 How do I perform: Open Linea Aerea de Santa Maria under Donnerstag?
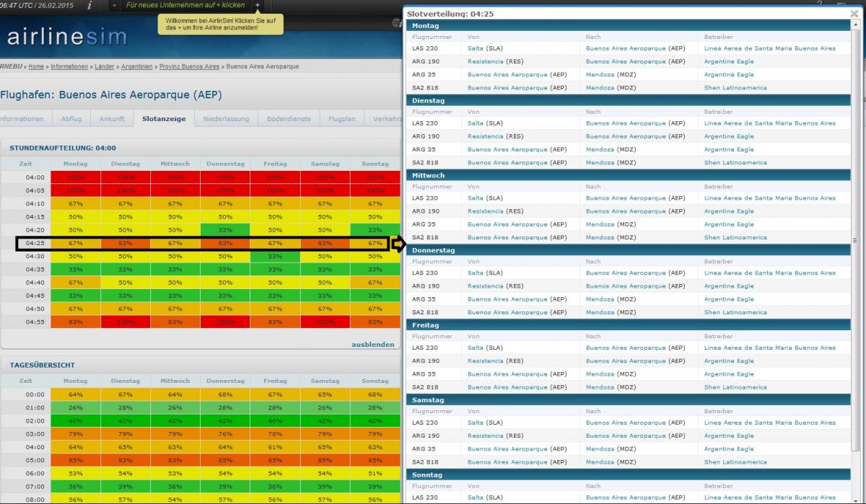[x=769, y=273]
